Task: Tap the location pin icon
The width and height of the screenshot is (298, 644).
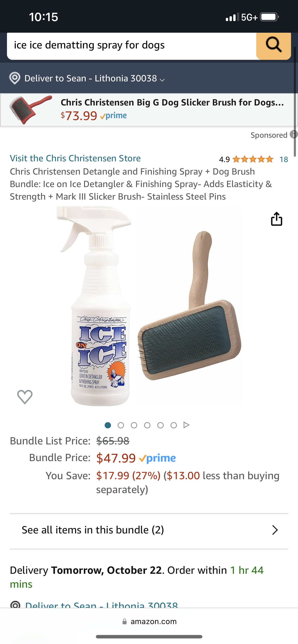Action: pyautogui.click(x=15, y=78)
